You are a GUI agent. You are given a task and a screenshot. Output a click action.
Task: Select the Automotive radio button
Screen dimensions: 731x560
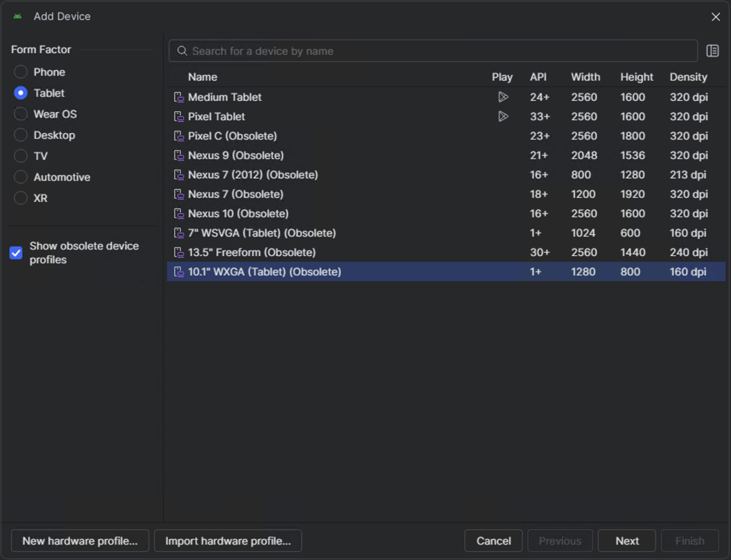[21, 177]
